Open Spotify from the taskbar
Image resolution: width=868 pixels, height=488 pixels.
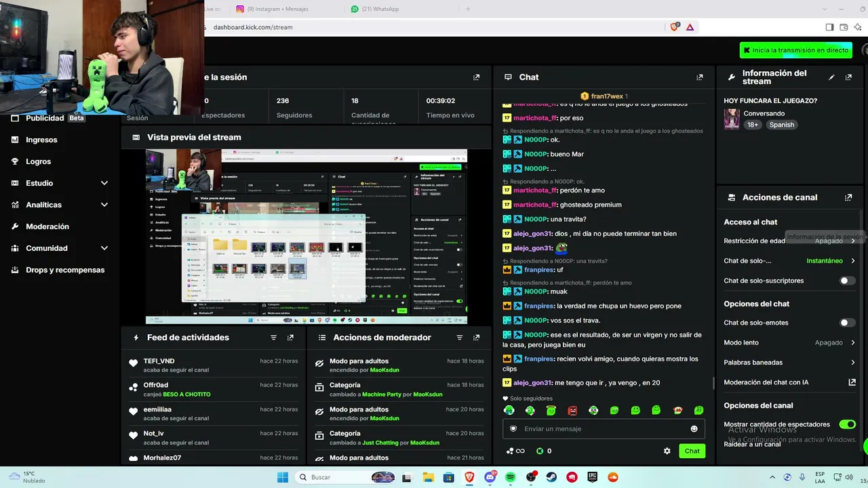[510, 477]
